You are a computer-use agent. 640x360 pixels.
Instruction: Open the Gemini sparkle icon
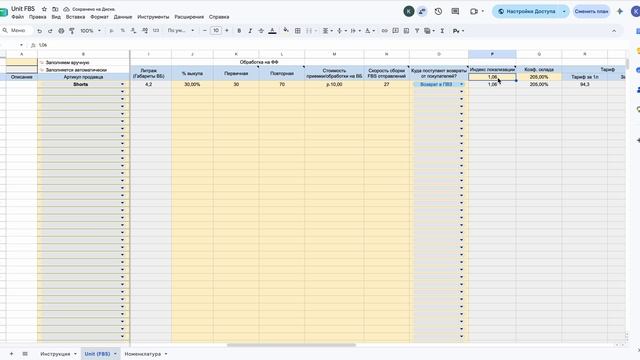coord(620,11)
